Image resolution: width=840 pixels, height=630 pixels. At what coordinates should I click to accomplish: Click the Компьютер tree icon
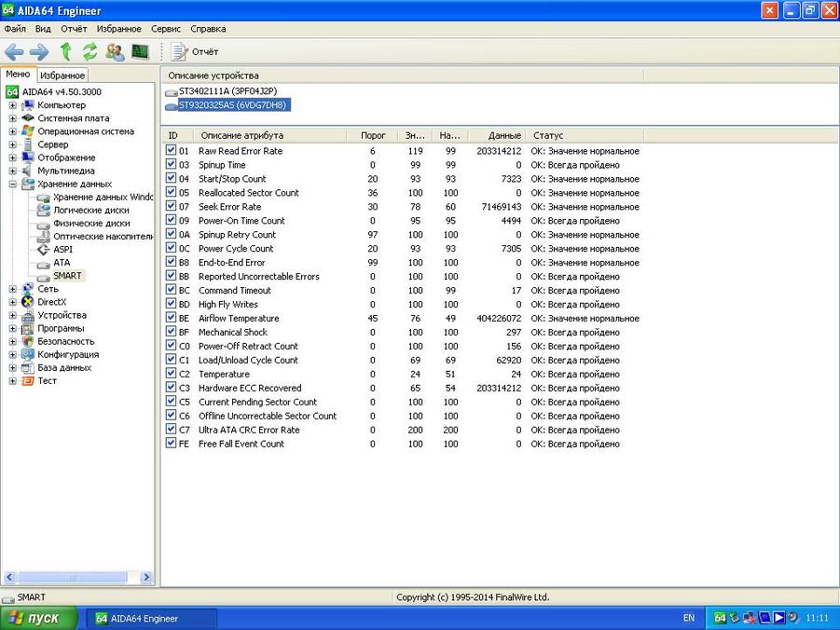tap(28, 105)
